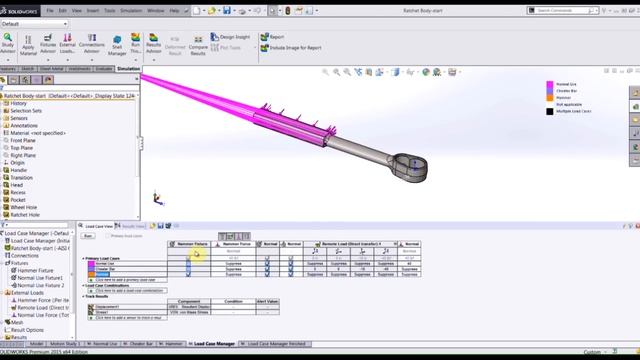640x360 pixels.
Task: Collapse the Track Results section
Action: (x=84, y=296)
